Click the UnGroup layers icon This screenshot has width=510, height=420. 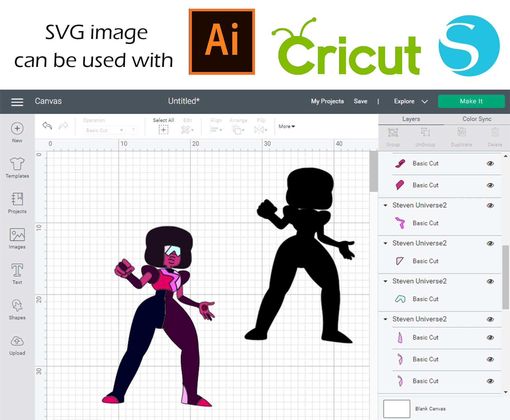[x=425, y=132]
